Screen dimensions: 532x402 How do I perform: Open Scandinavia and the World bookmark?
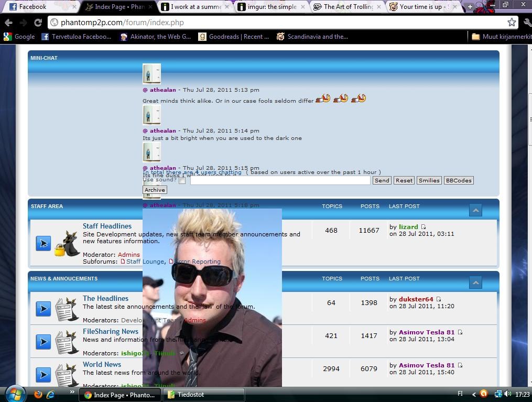[x=312, y=37]
